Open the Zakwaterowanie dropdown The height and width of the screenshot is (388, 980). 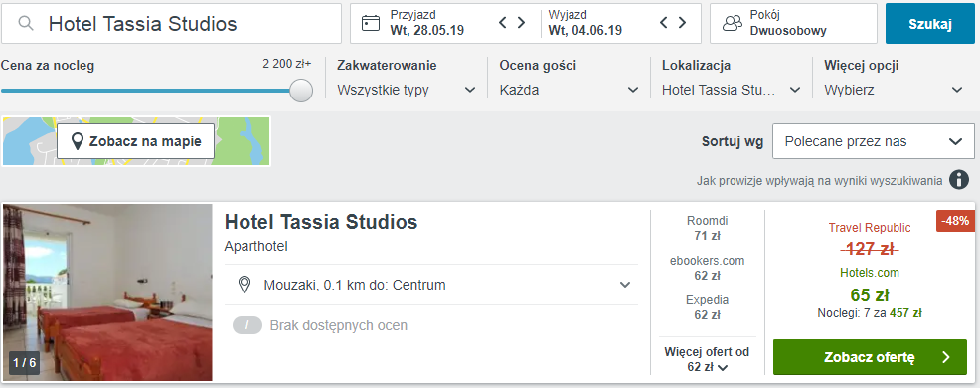coord(407,90)
